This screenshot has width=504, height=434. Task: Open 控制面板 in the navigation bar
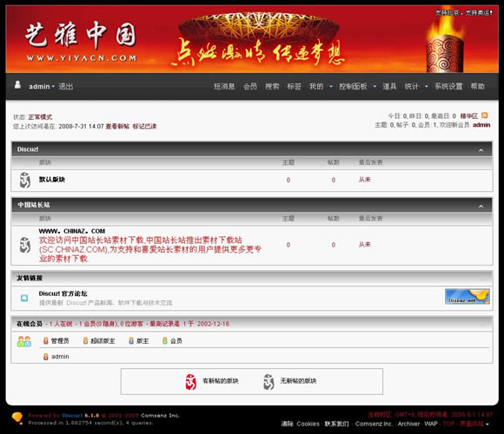pyautogui.click(x=353, y=86)
